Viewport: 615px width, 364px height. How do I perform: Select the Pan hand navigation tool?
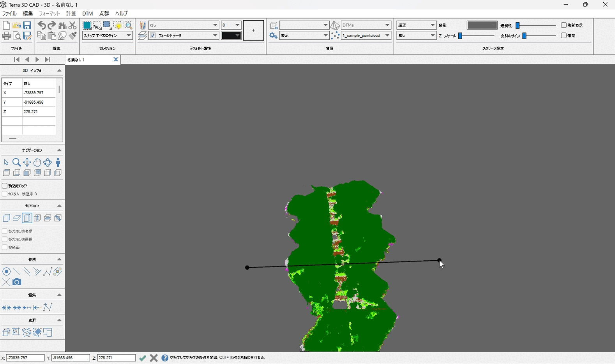click(x=37, y=162)
